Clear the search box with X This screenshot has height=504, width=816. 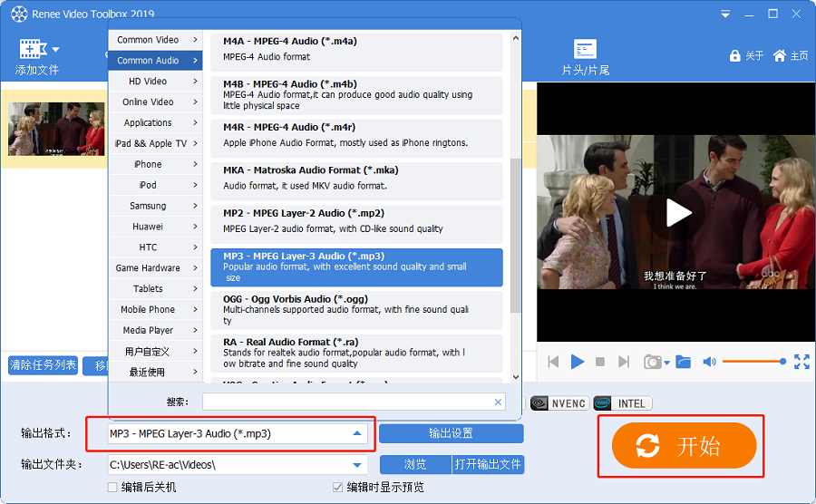[x=498, y=402]
